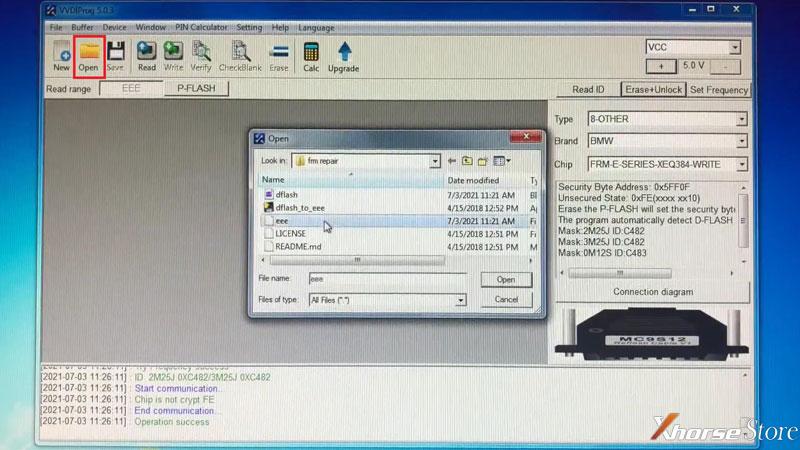Expand the Look in folder dropdown
Viewport: 800px width, 450px height.
(434, 161)
